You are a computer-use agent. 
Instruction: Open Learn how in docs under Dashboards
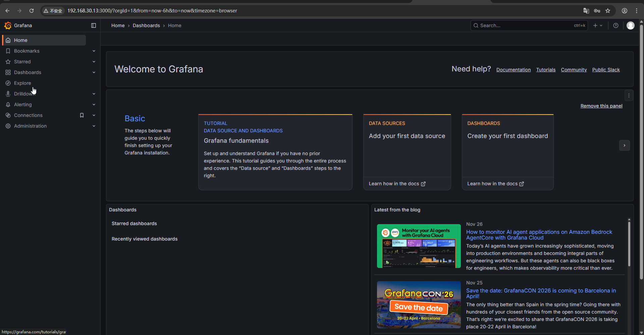pos(496,184)
